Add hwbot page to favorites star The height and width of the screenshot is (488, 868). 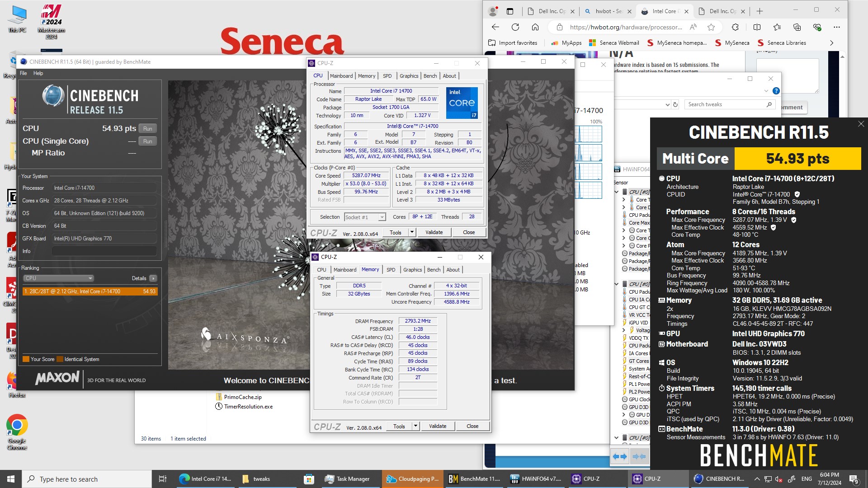pyautogui.click(x=711, y=27)
